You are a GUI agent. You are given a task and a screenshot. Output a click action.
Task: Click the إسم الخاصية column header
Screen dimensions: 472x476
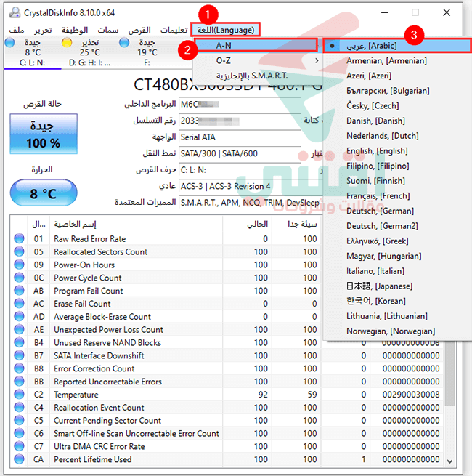point(136,224)
